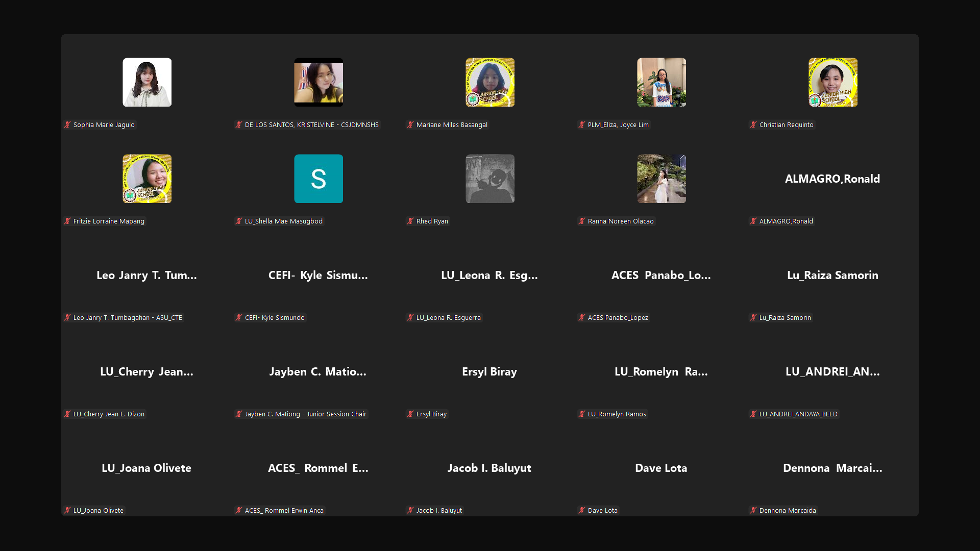980x551 pixels.
Task: Click the Jacob I. Baluyut video tile
Action: pyautogui.click(x=489, y=468)
